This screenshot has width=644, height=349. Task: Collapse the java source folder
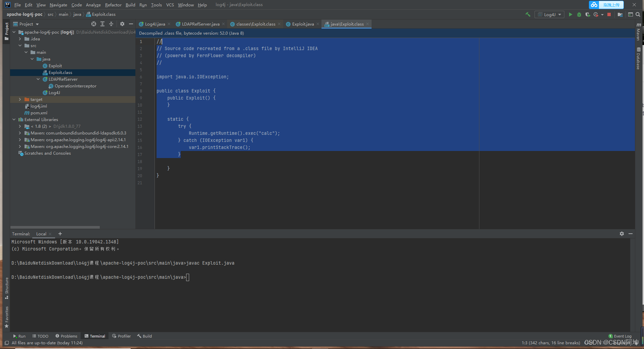[x=32, y=59]
